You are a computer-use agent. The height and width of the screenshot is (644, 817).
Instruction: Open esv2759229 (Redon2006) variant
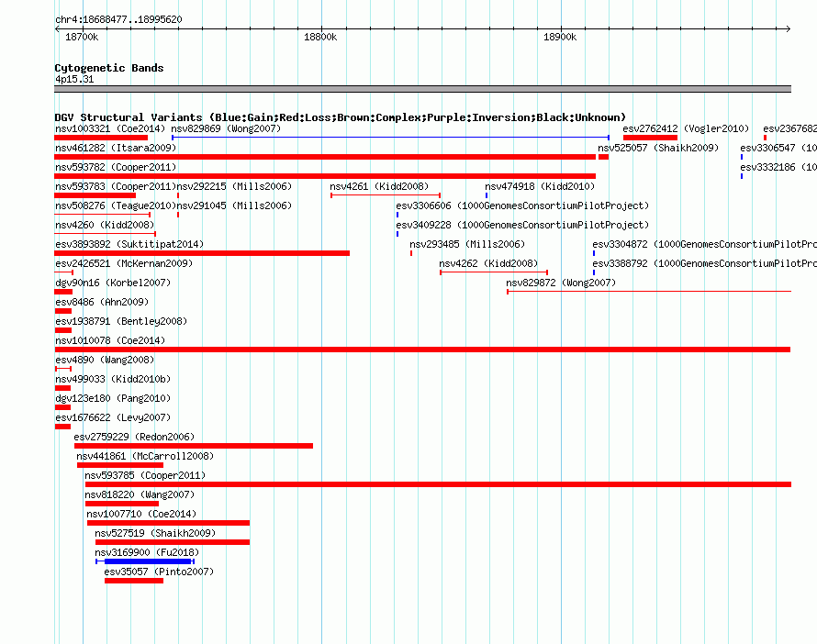pyautogui.click(x=134, y=437)
